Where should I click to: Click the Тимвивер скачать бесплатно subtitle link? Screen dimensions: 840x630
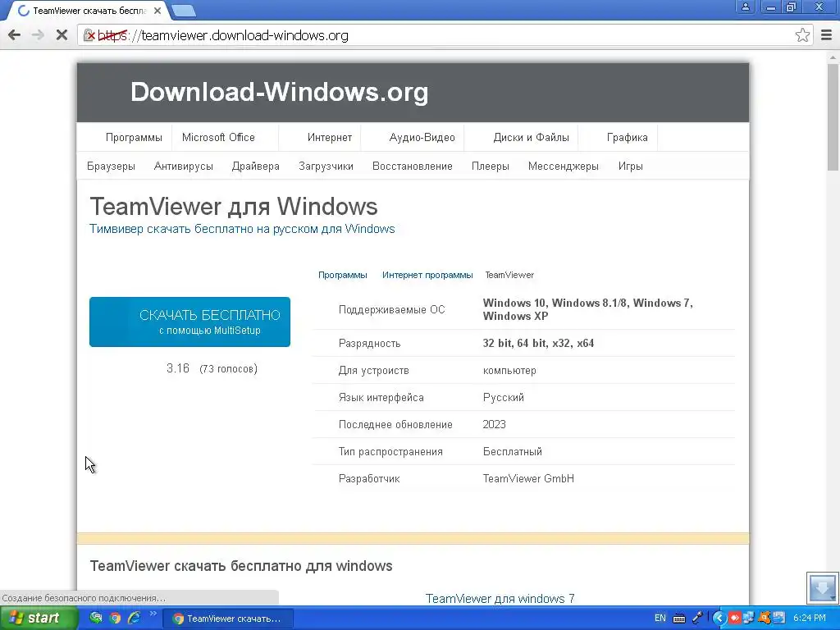242,229
